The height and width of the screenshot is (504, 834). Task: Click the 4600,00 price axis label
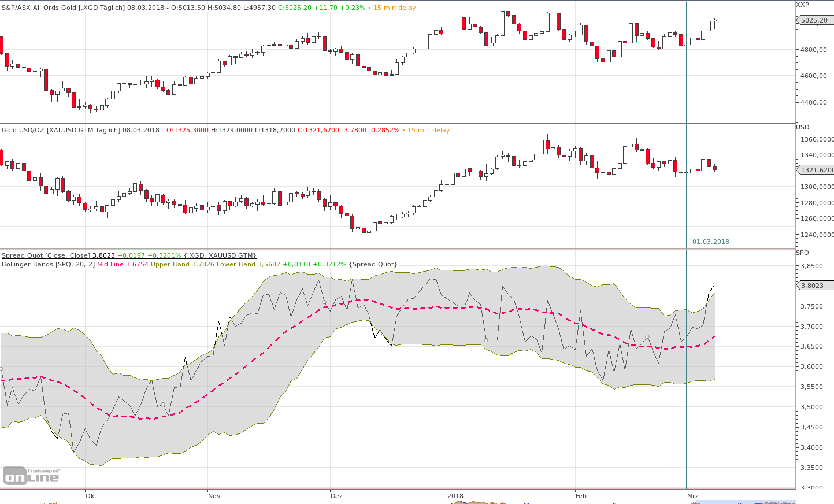click(814, 76)
